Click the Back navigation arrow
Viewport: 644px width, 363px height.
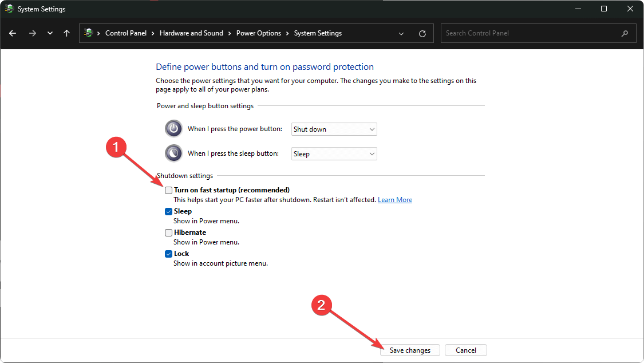coord(13,33)
